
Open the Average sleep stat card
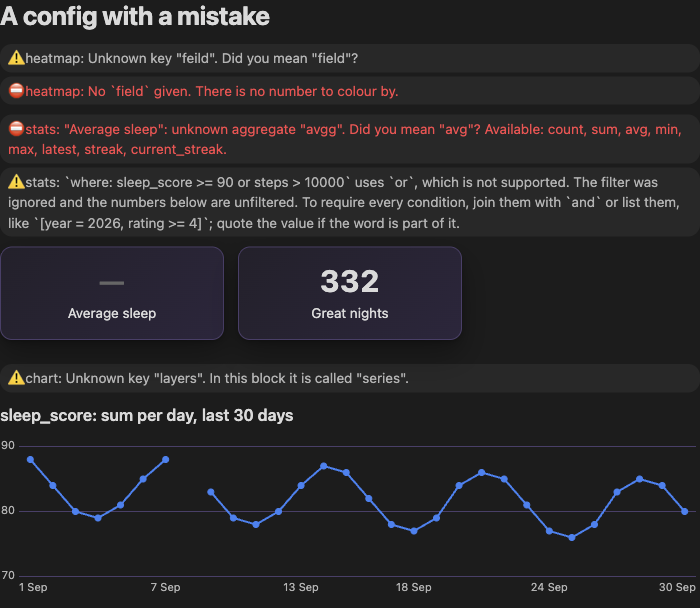(112, 293)
